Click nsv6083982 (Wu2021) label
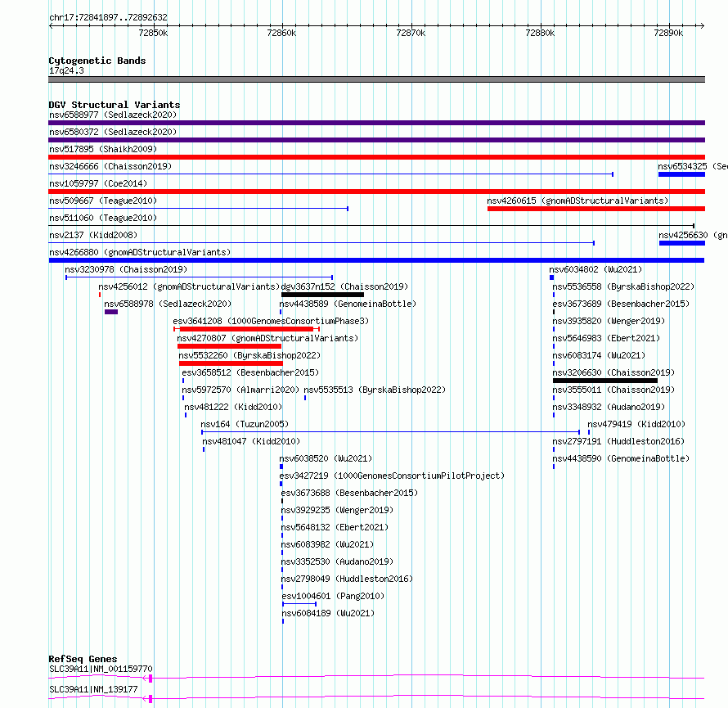 tap(327, 544)
